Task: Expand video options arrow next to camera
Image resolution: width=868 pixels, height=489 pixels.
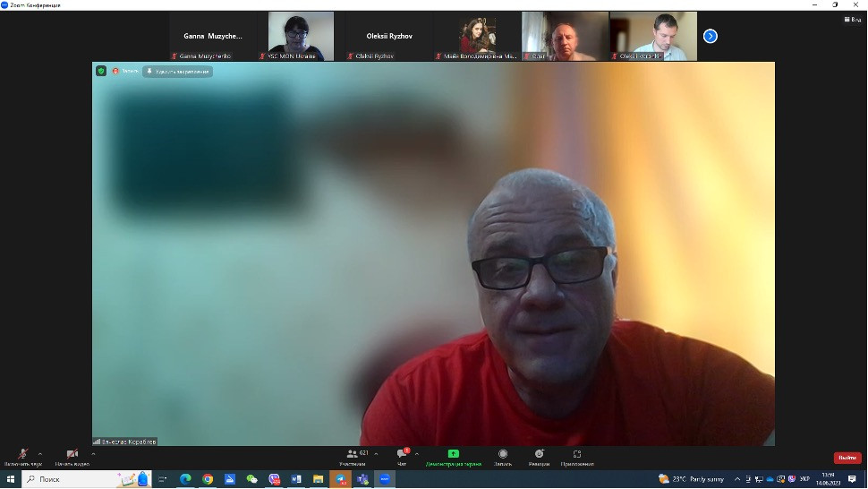Action: (93, 453)
